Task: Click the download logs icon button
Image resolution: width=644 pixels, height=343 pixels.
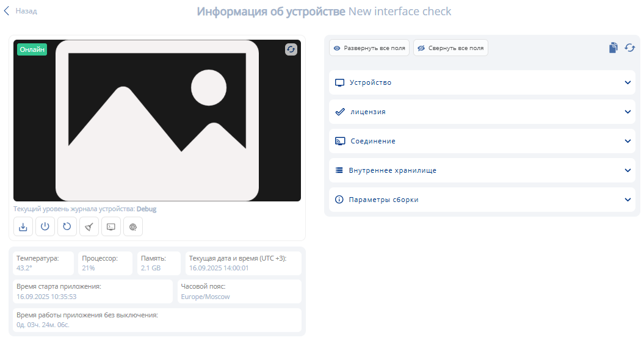Action: pos(23,226)
